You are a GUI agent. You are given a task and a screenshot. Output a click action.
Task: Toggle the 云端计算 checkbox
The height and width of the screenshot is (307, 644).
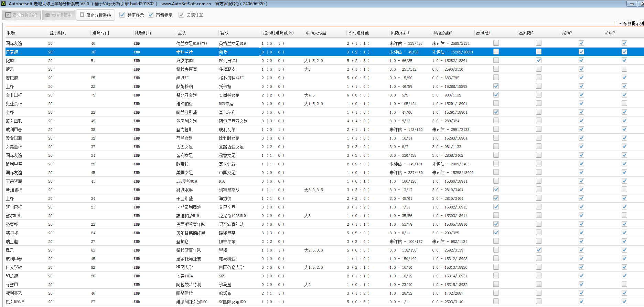coord(182,15)
